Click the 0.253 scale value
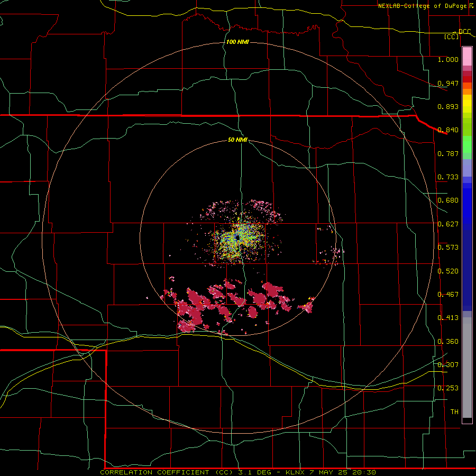This screenshot has height=476, width=476. click(x=448, y=388)
